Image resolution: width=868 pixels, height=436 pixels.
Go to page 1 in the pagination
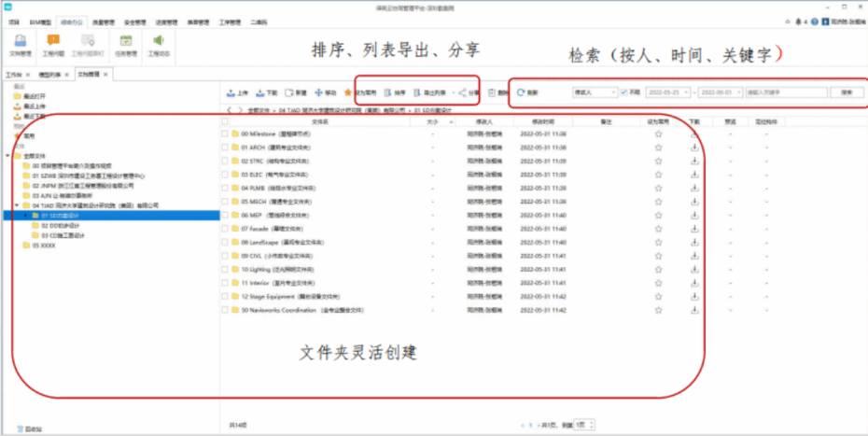(x=530, y=426)
